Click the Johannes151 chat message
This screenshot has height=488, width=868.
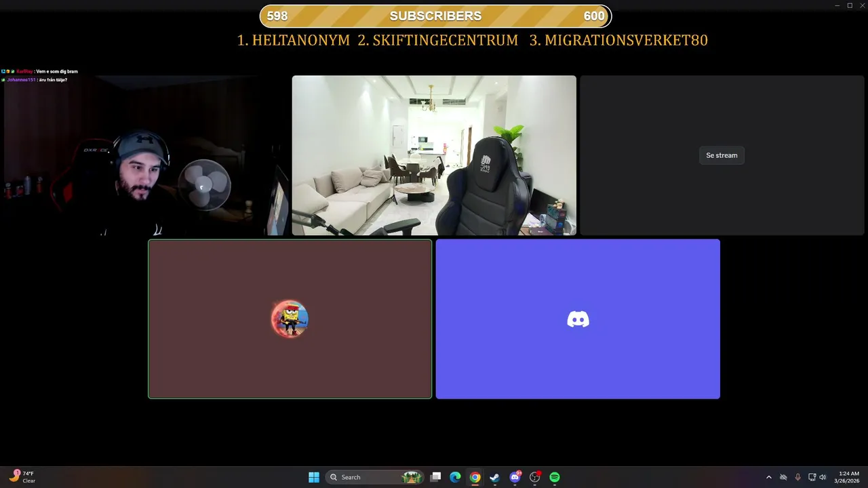pyautogui.click(x=34, y=80)
